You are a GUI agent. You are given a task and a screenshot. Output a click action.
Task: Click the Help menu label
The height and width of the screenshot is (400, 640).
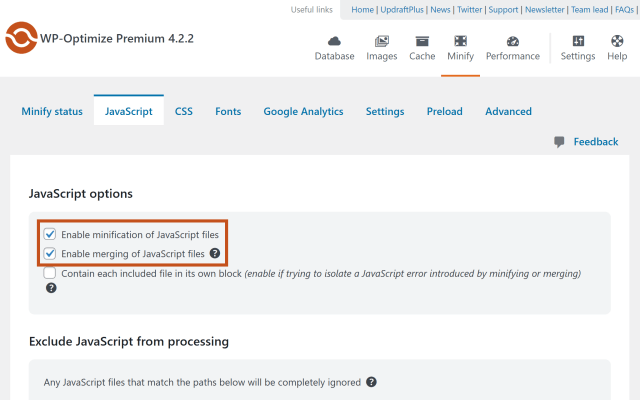tap(617, 56)
